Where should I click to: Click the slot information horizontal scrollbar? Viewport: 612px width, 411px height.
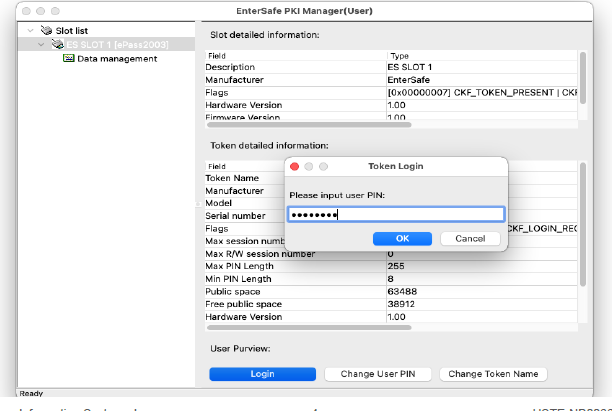click(309, 125)
